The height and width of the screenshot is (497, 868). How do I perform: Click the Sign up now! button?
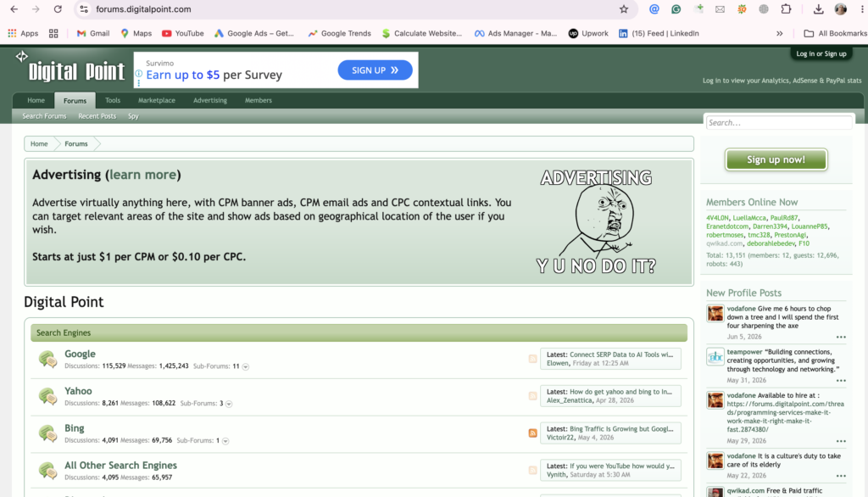776,159
